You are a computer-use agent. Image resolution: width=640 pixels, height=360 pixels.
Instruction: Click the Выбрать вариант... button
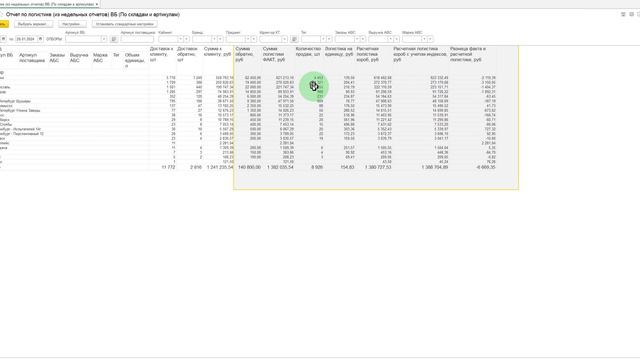click(33, 24)
